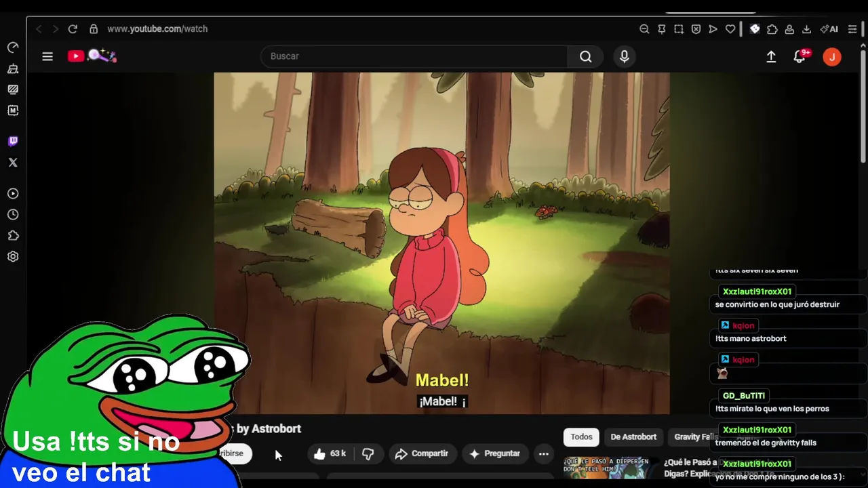This screenshot has width=868, height=488.
Task: Click the search magnifier button
Action: point(586,56)
